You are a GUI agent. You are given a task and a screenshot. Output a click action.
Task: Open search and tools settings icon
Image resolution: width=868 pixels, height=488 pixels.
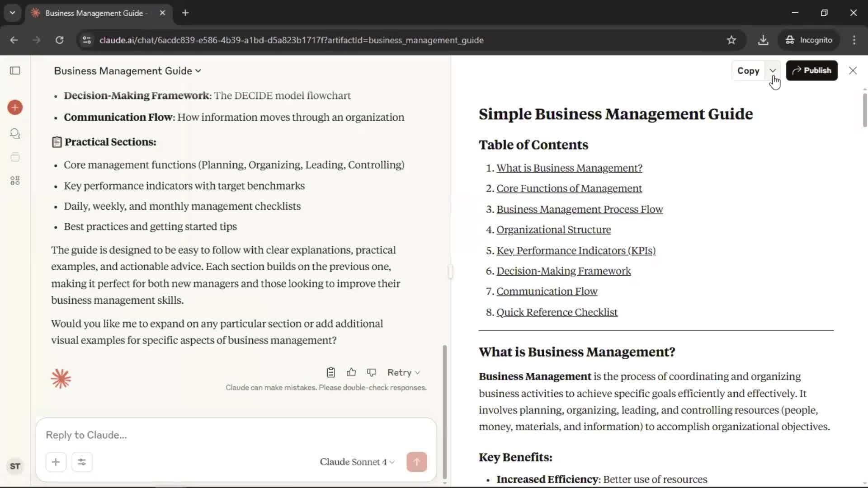(x=82, y=462)
